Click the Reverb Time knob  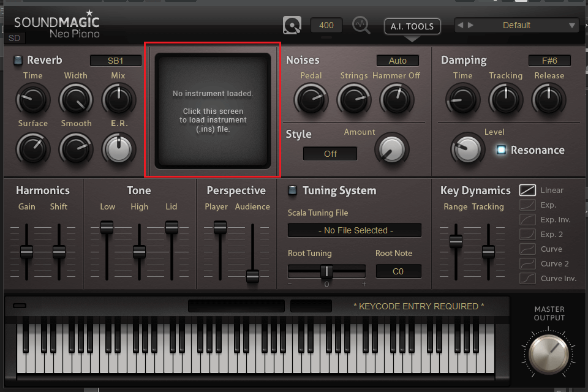(32, 99)
